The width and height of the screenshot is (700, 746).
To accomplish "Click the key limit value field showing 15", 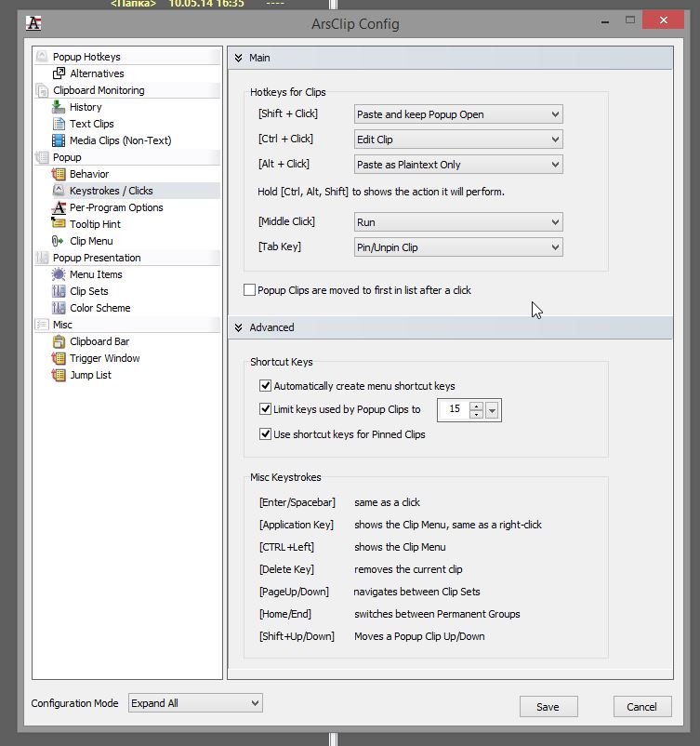I will pos(455,409).
